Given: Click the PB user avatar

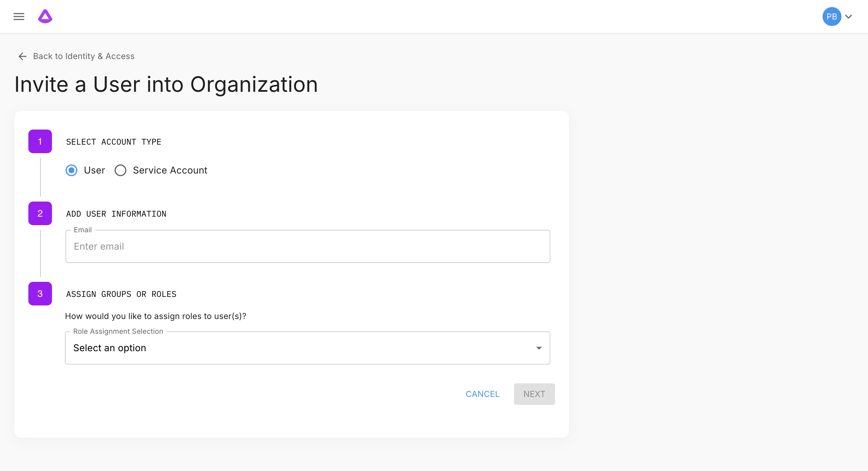Looking at the screenshot, I should click(831, 17).
